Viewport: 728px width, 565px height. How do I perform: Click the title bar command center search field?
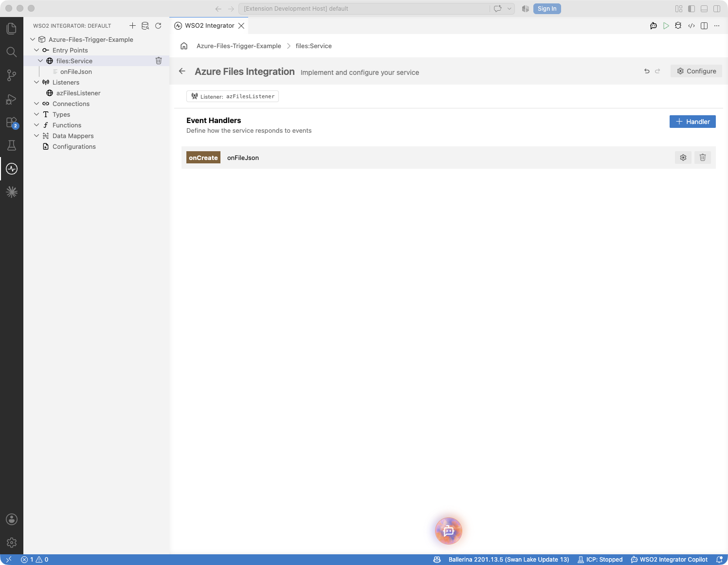click(364, 9)
